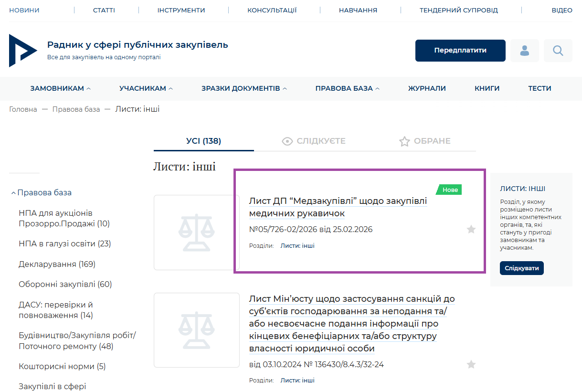Open the user account profile icon
The image size is (582, 392).
click(x=524, y=51)
